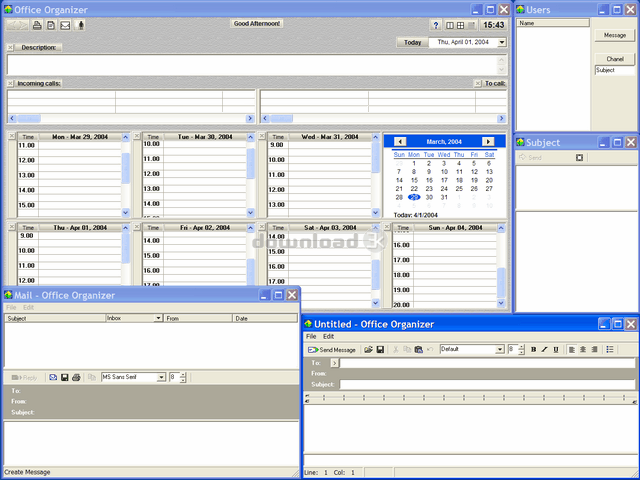Viewport: 640px width, 480px height.
Task: Set center text alignment in Untitled window
Action: click(x=583, y=349)
